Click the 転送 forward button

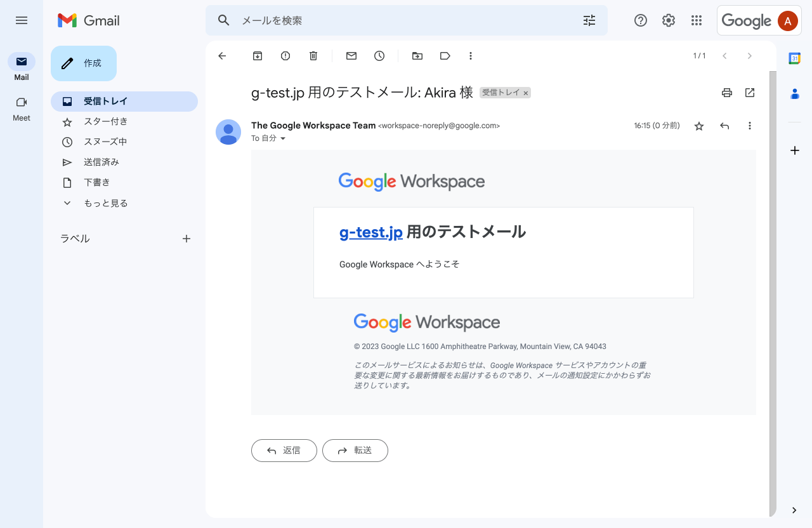(x=355, y=451)
